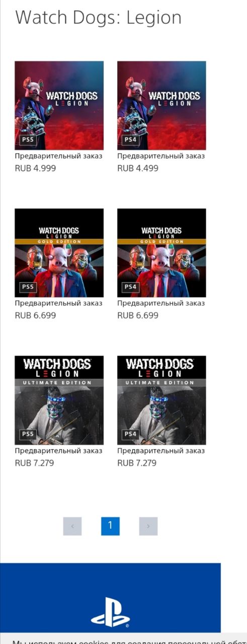Click the PS5 badge on standard edition cover
Screen dimensions: 247x644
[28, 139]
